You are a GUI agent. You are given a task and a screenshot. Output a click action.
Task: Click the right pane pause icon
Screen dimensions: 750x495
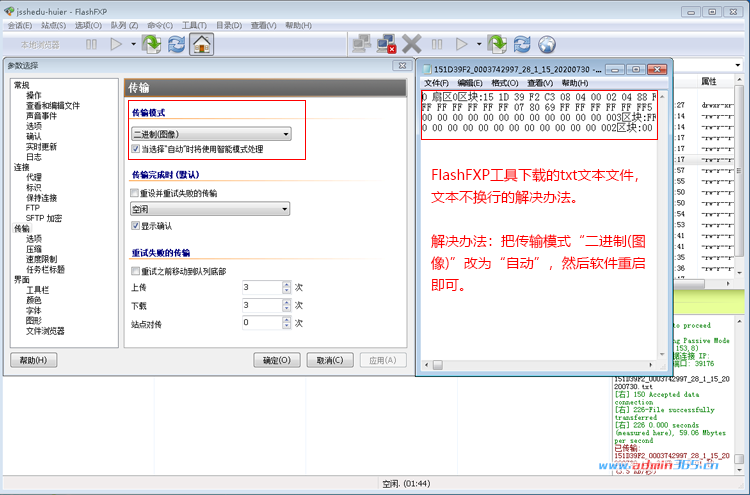click(x=437, y=44)
